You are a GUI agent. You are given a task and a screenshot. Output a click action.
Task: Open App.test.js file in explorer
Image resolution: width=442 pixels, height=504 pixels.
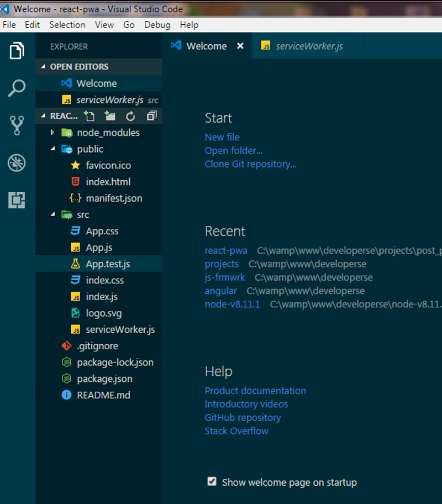(x=99, y=264)
